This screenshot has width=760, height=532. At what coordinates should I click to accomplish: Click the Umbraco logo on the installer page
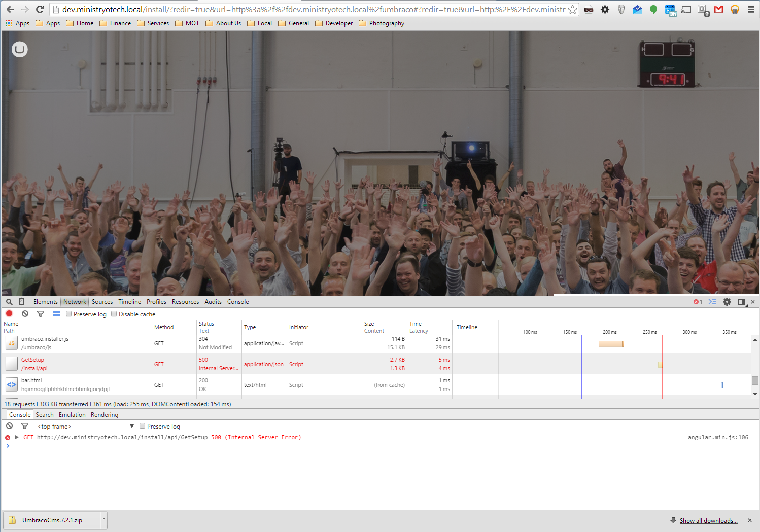tap(20, 49)
